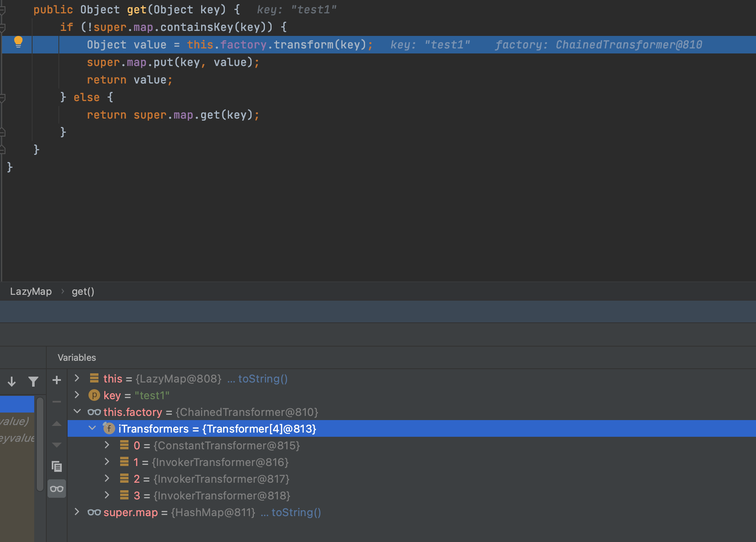Select the this.factory ChainedTransformer row
Image resolution: width=756 pixels, height=542 pixels.
[x=411, y=412]
